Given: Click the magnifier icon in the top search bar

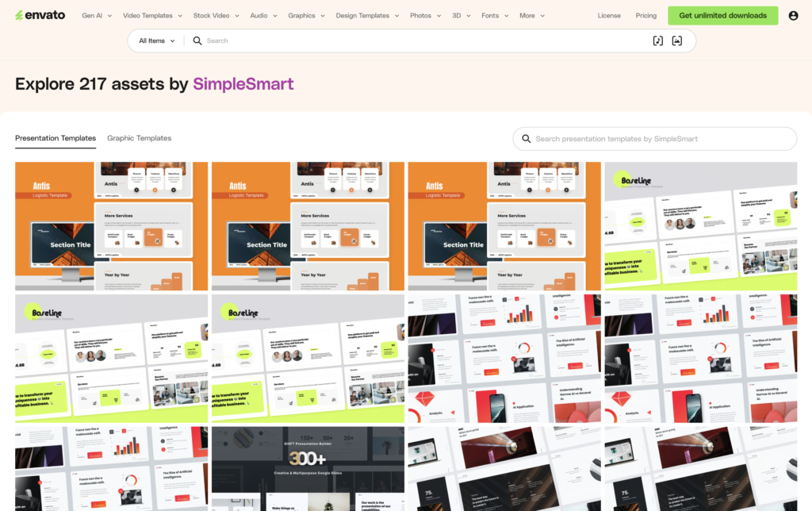Looking at the screenshot, I should click(x=197, y=40).
